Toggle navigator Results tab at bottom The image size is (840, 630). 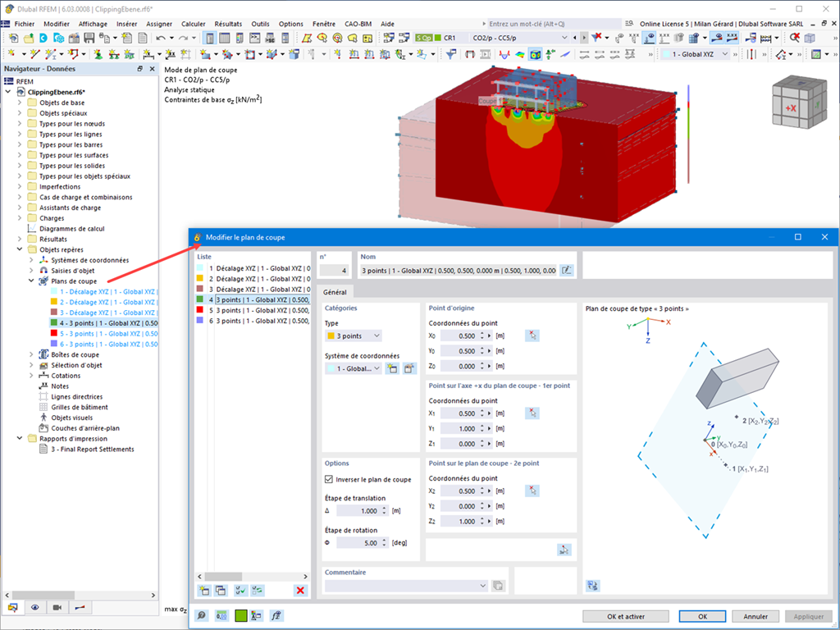[x=80, y=608]
